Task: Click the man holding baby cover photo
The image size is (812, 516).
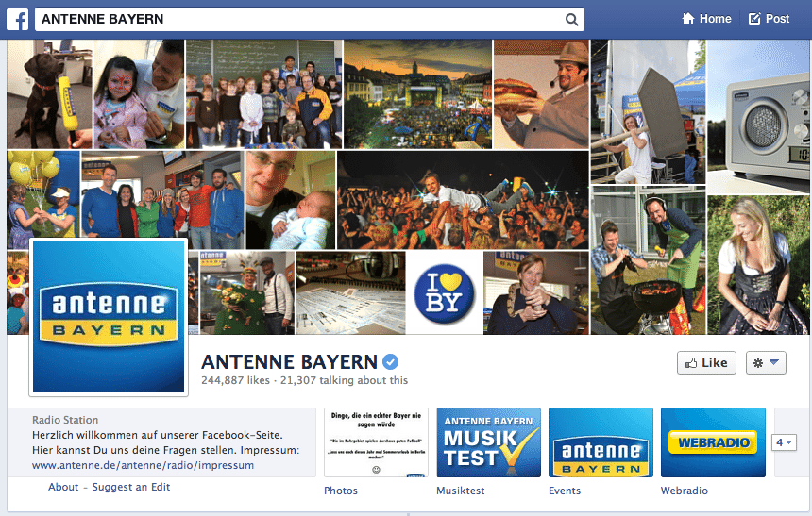Action: pos(291,200)
